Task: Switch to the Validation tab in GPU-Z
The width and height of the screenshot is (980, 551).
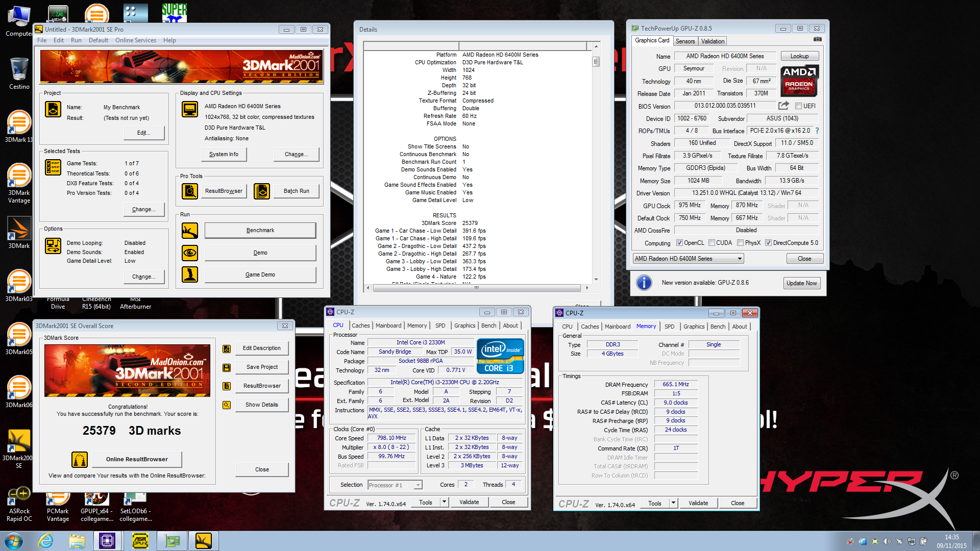Action: coord(713,41)
